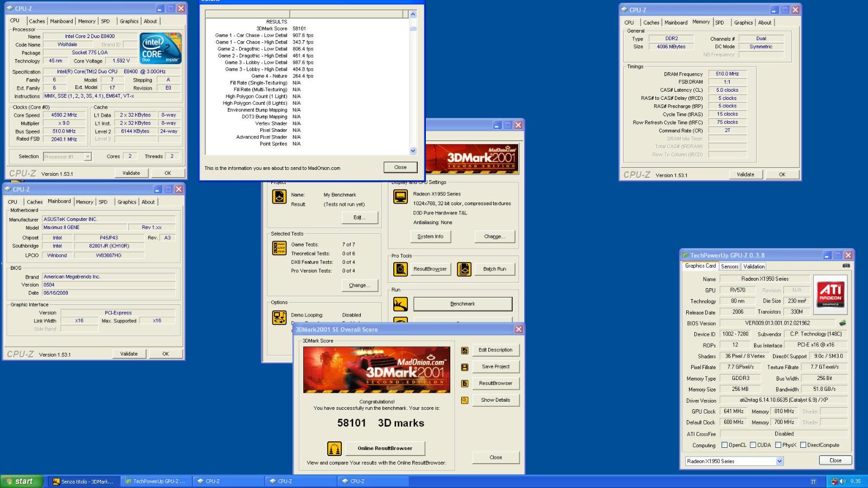Image resolution: width=868 pixels, height=488 pixels.
Task: Click the Project icon in 3DMark2001
Action: tap(279, 197)
